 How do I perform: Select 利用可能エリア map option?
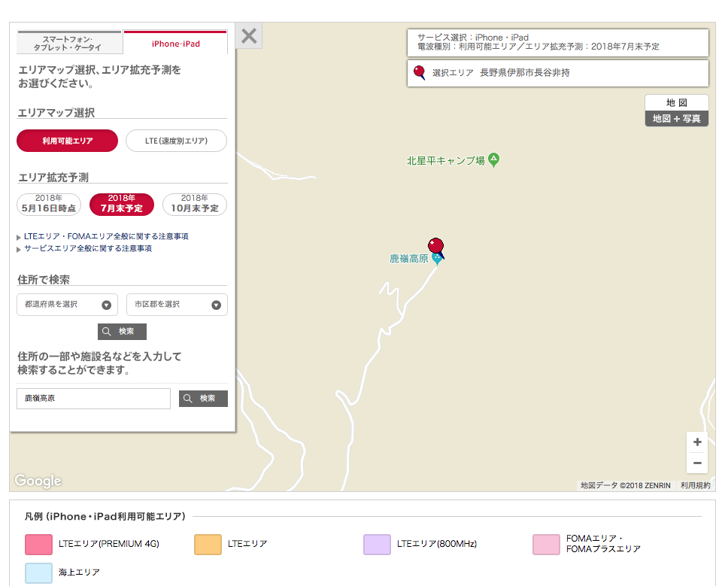(x=68, y=141)
